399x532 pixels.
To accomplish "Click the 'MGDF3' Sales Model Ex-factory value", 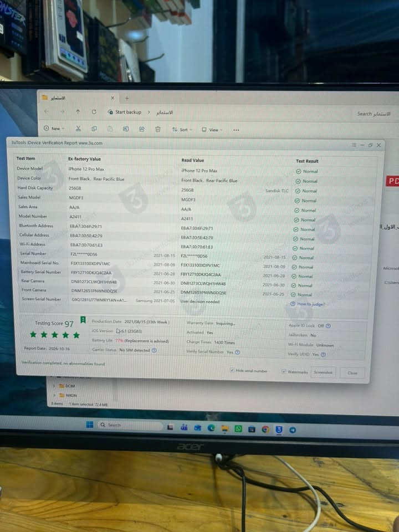I will coord(76,197).
